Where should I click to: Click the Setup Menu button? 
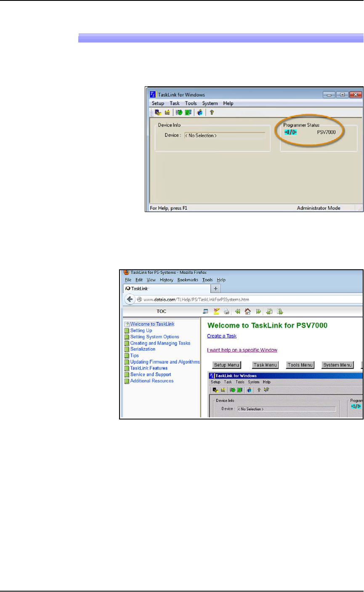[x=227, y=365]
